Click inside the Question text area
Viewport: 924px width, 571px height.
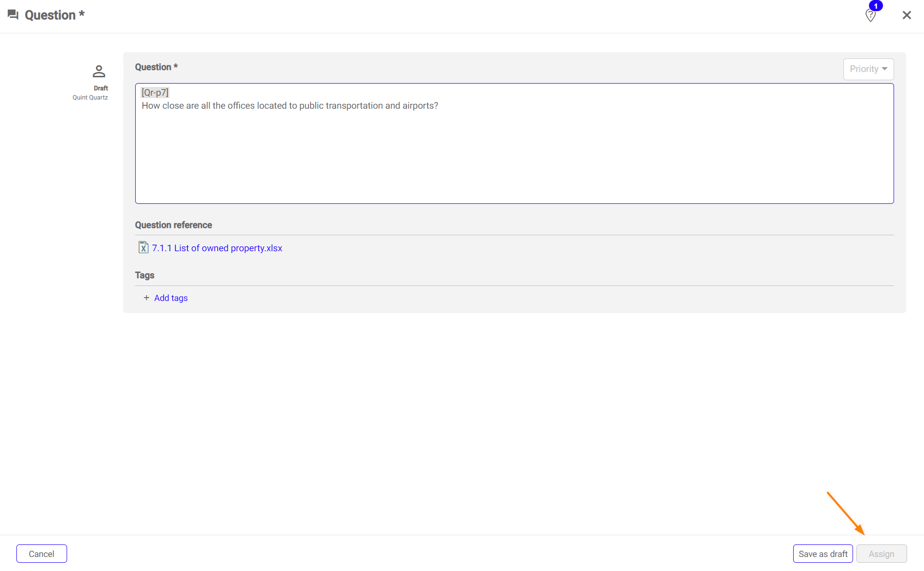[514, 143]
